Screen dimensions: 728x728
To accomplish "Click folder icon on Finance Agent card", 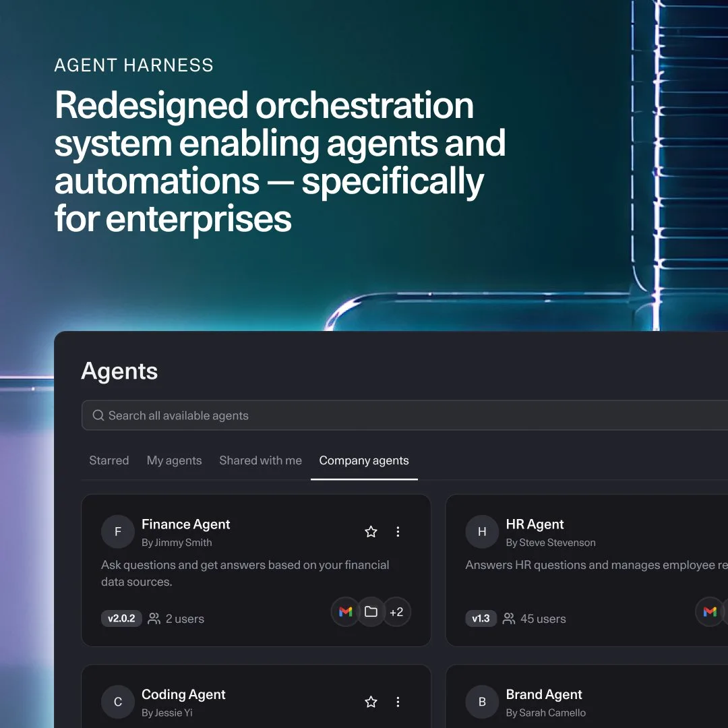I will coord(371,612).
